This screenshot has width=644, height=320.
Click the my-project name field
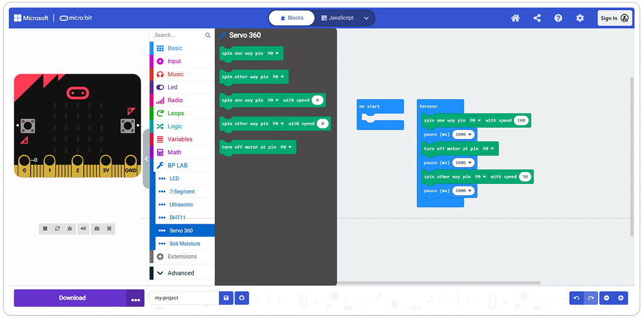point(184,298)
